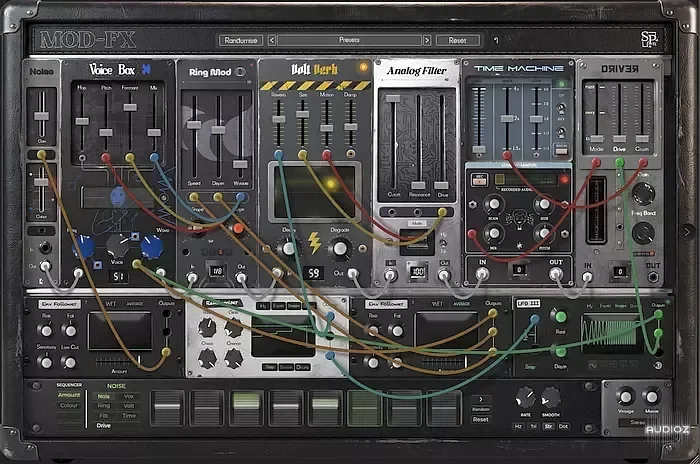The height and width of the screenshot is (464, 700).
Task: Click the Randomise button in top bar
Action: (241, 40)
